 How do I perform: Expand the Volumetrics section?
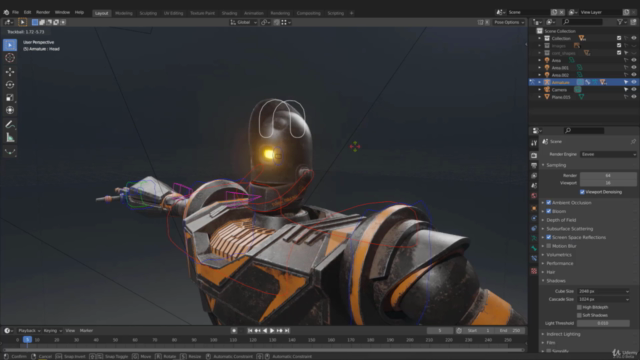559,255
